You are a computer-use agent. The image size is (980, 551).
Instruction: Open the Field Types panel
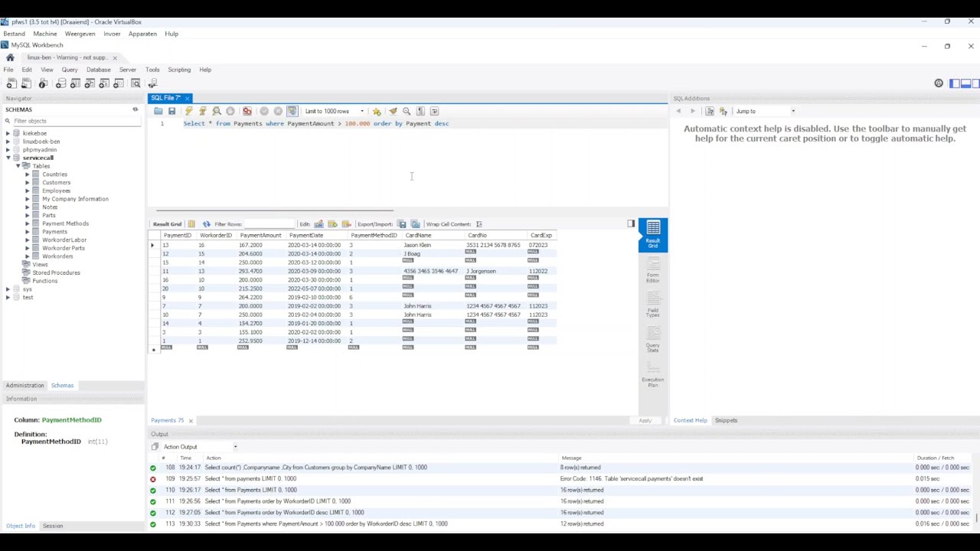click(653, 305)
